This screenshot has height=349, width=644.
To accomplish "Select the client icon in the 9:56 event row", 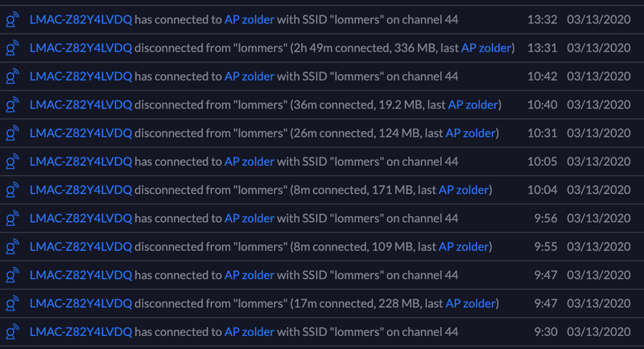I will click(12, 218).
